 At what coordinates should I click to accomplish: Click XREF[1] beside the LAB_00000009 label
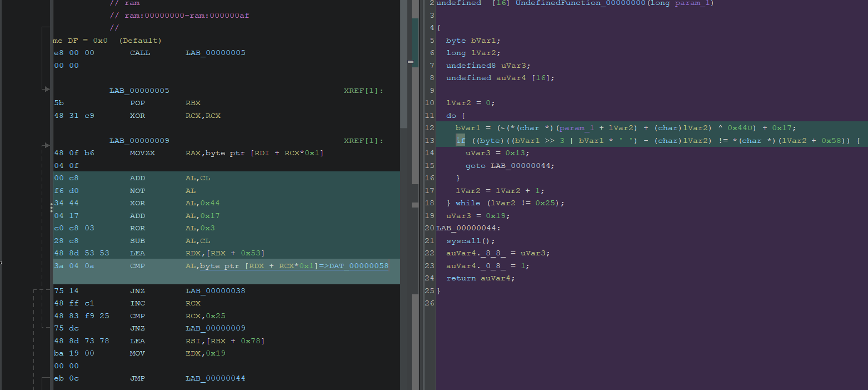click(363, 141)
